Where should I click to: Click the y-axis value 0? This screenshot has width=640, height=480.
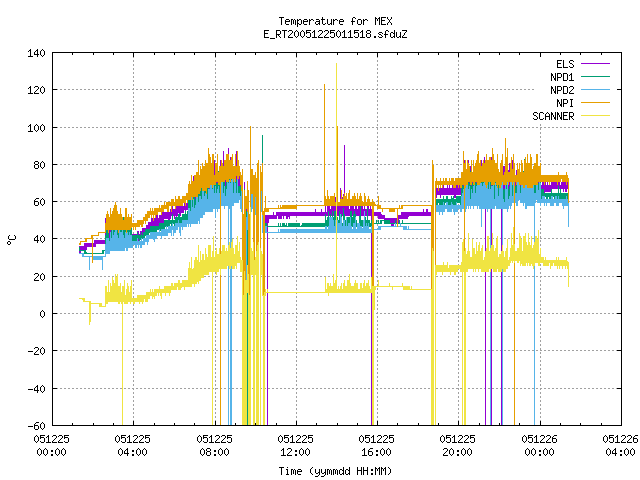click(x=42, y=314)
